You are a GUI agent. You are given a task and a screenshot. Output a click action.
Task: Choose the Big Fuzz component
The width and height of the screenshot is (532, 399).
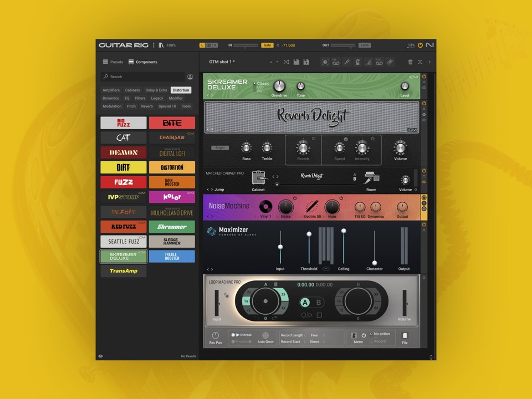pyautogui.click(x=124, y=123)
